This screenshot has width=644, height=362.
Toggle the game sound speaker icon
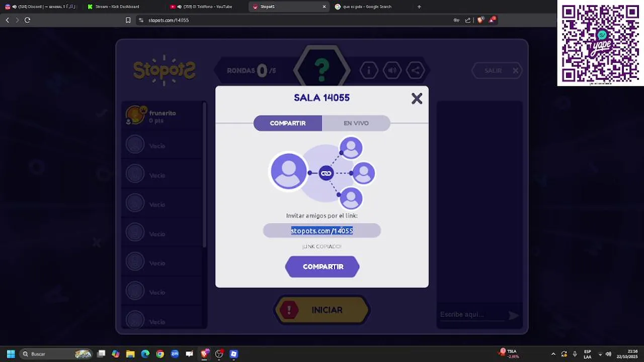pyautogui.click(x=392, y=70)
